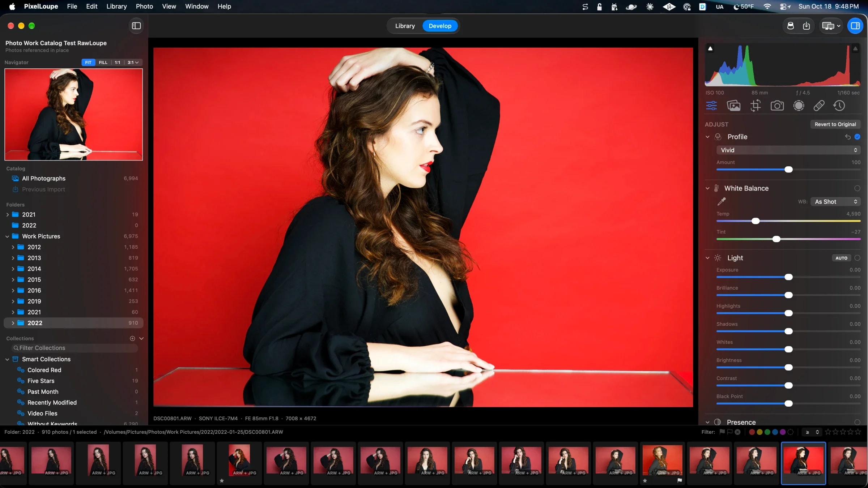Select the radial mask tool icon
The width and height of the screenshot is (868, 488).
click(x=799, y=106)
